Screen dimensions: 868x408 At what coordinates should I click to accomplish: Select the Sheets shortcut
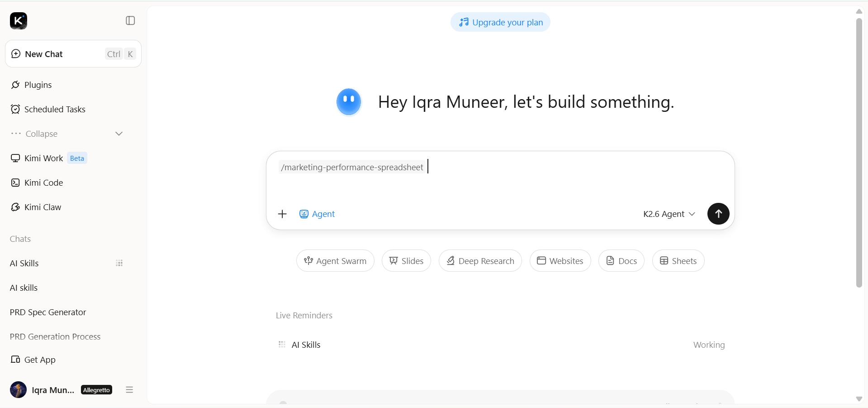tap(678, 261)
